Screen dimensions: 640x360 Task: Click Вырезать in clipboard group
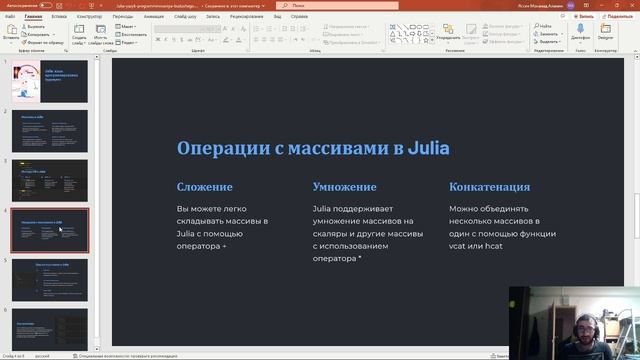pyautogui.click(x=33, y=27)
